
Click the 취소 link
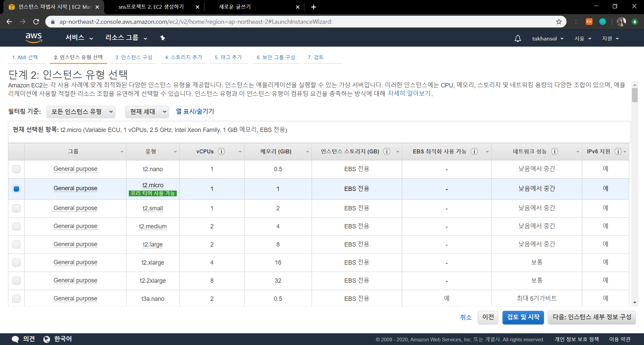point(466,317)
